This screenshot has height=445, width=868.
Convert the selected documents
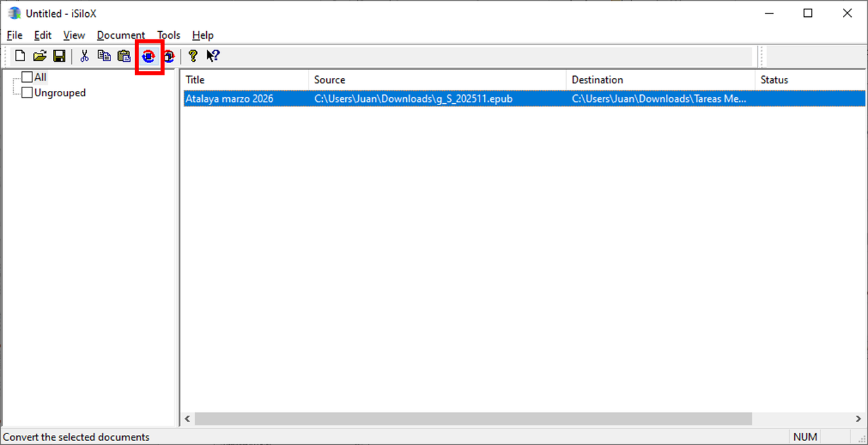pos(149,56)
